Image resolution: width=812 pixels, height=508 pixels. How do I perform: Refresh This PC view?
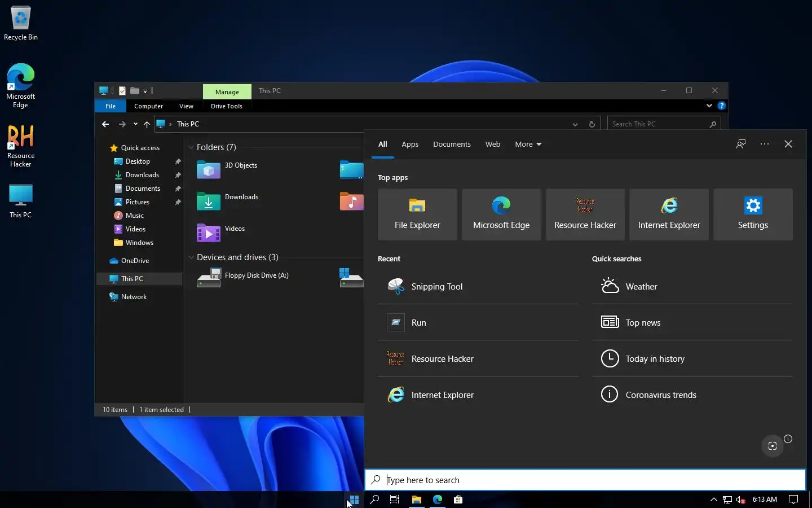pyautogui.click(x=592, y=124)
